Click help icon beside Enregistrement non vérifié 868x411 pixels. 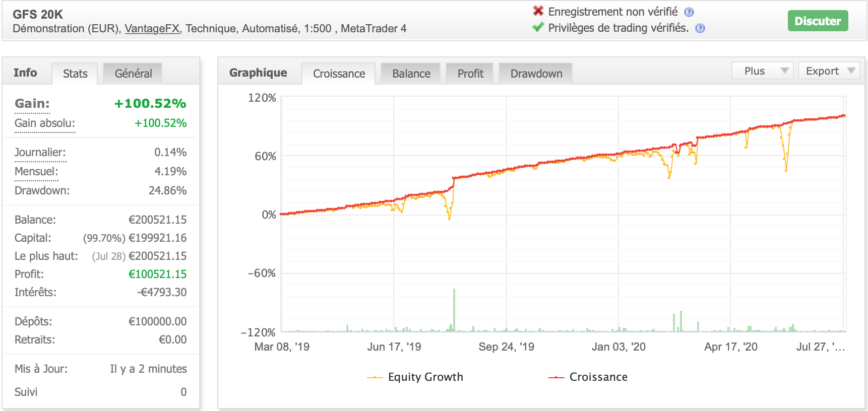[689, 12]
